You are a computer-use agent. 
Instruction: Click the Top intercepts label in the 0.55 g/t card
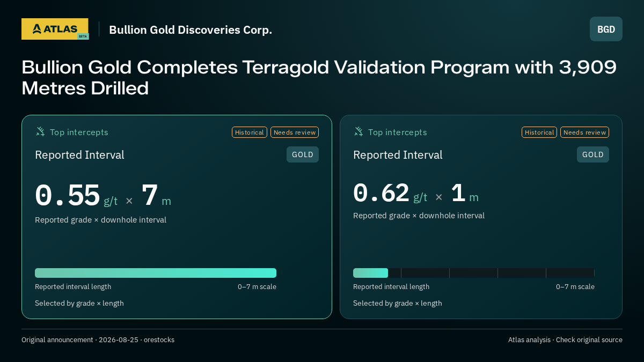(79, 132)
